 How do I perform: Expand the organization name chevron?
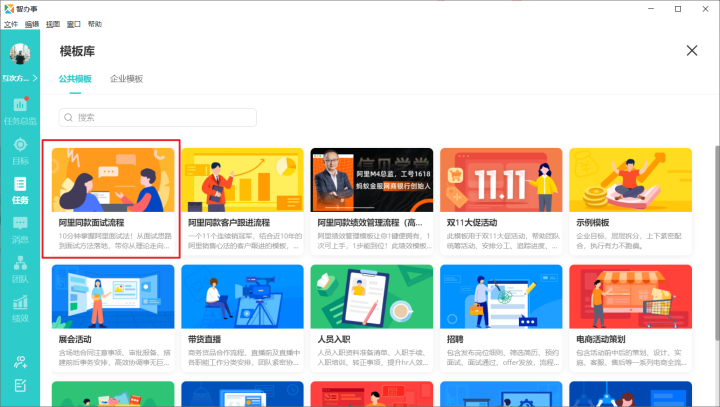[x=35, y=78]
